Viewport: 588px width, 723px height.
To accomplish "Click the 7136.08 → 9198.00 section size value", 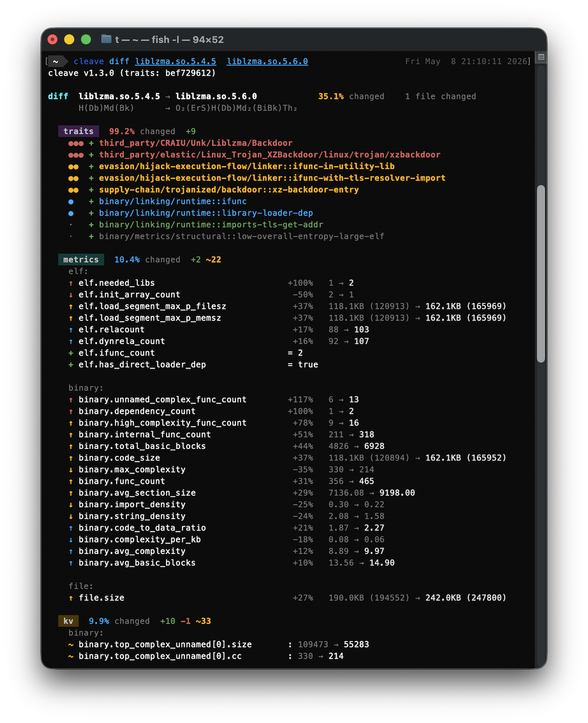I will click(x=371, y=493).
